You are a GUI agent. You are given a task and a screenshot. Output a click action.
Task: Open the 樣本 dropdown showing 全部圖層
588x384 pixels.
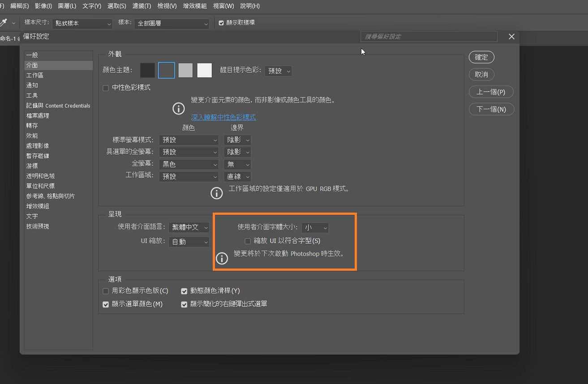pyautogui.click(x=172, y=24)
